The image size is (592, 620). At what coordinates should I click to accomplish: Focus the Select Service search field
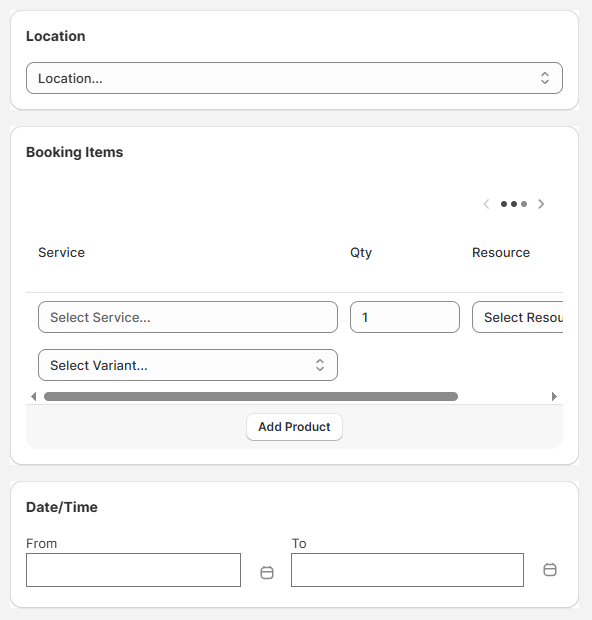(188, 317)
